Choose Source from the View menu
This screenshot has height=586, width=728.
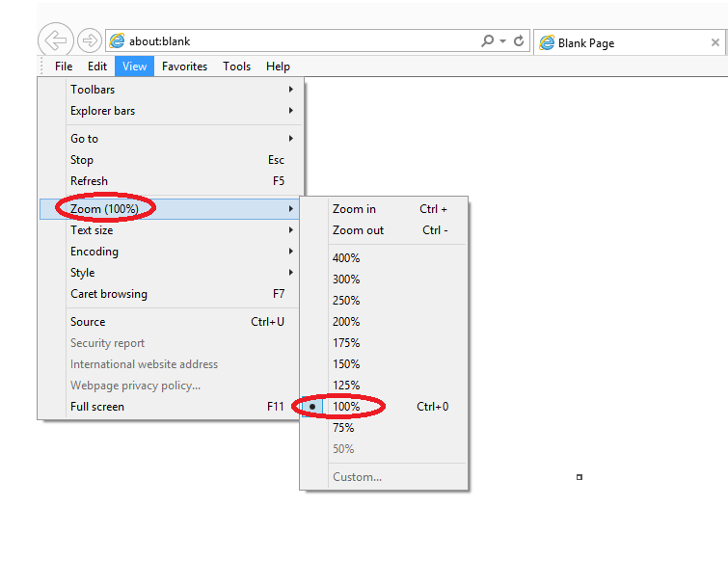point(170,322)
